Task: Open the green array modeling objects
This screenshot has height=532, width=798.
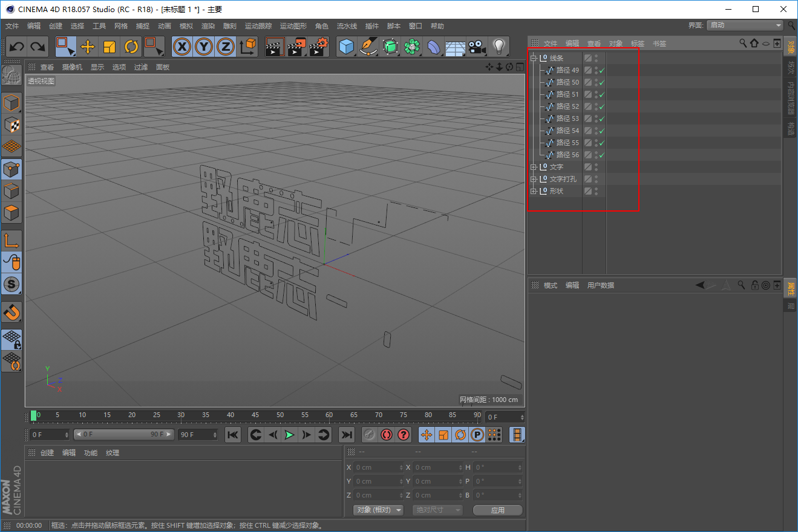Action: click(412, 47)
